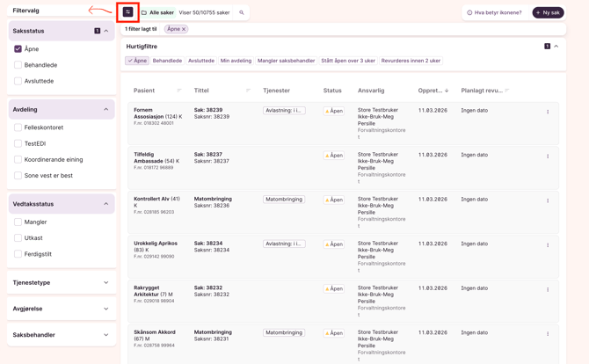Expand the Avgjørelse filter section
Screen dimensions: 589x364
point(106,309)
